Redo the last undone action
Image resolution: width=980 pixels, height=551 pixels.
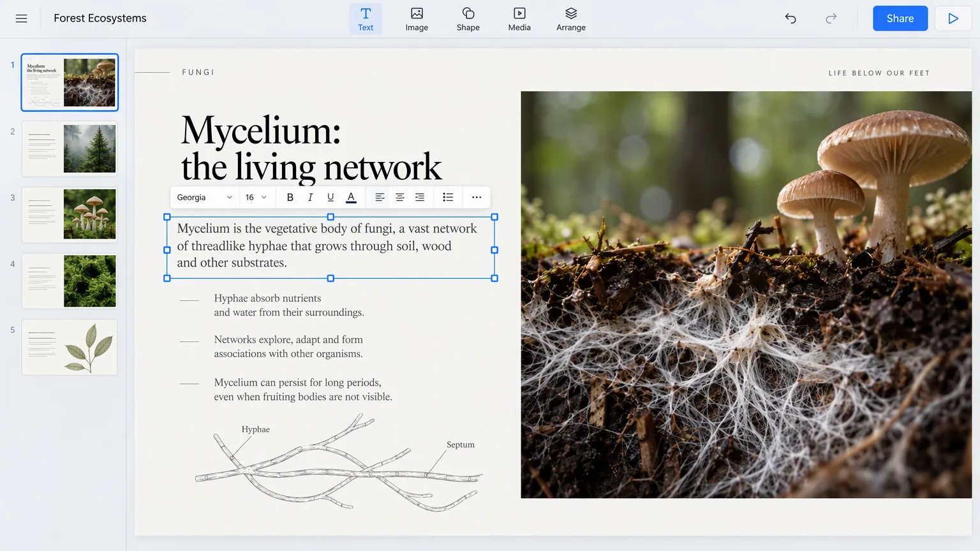[x=831, y=18]
